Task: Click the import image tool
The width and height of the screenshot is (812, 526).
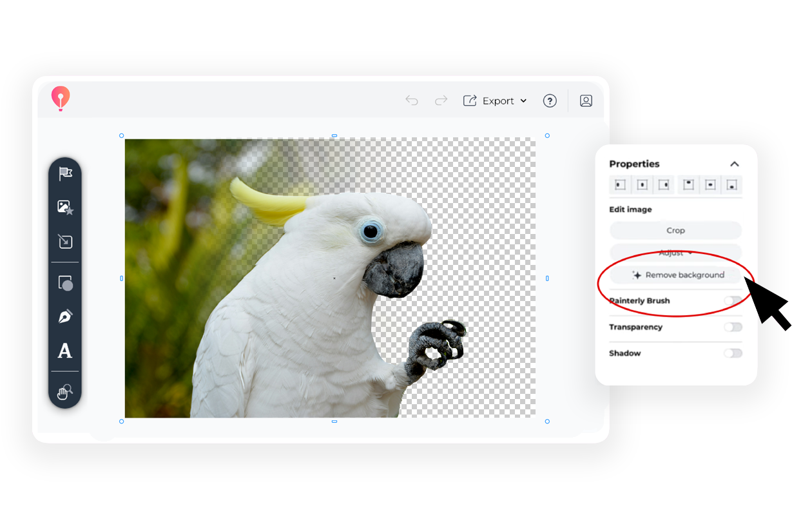Action: tap(65, 242)
